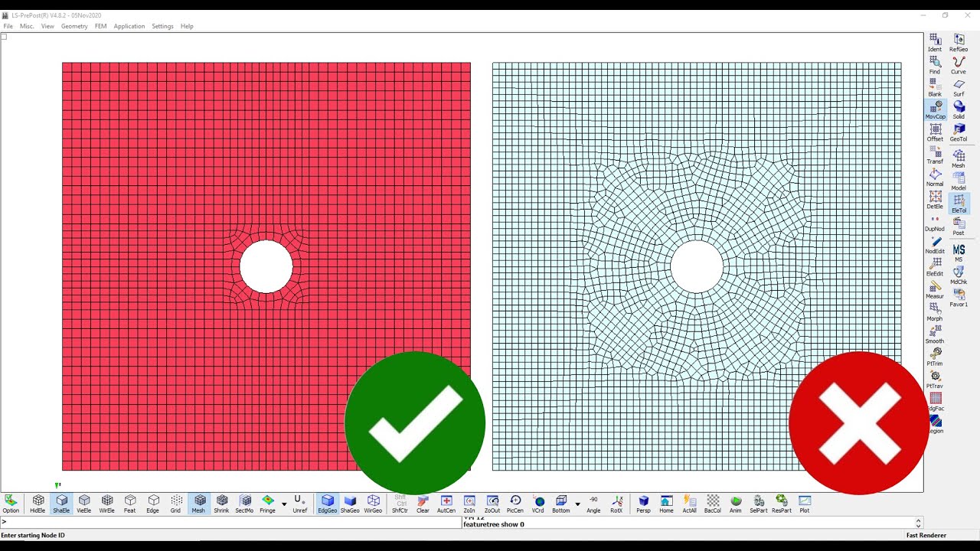Toggle Feat feature line display

coord(130,504)
